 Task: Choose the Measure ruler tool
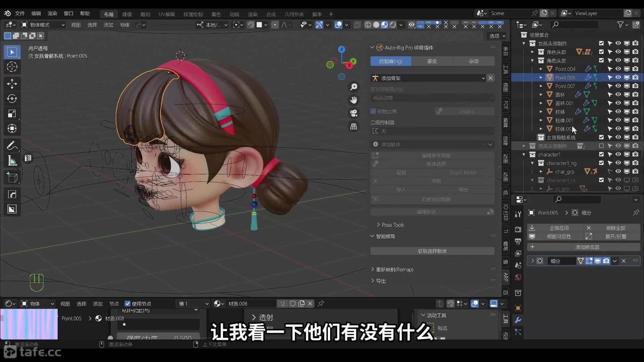pos(12,161)
